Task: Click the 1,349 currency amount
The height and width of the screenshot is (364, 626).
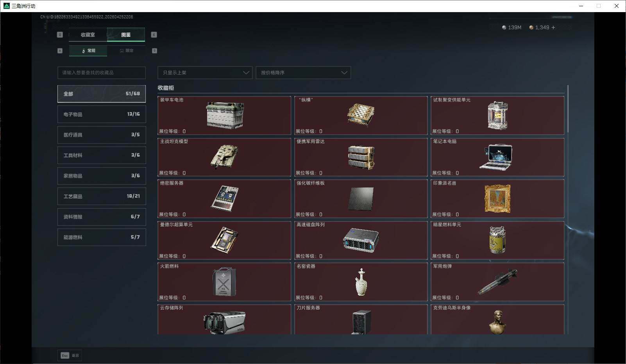Action: pyautogui.click(x=542, y=27)
